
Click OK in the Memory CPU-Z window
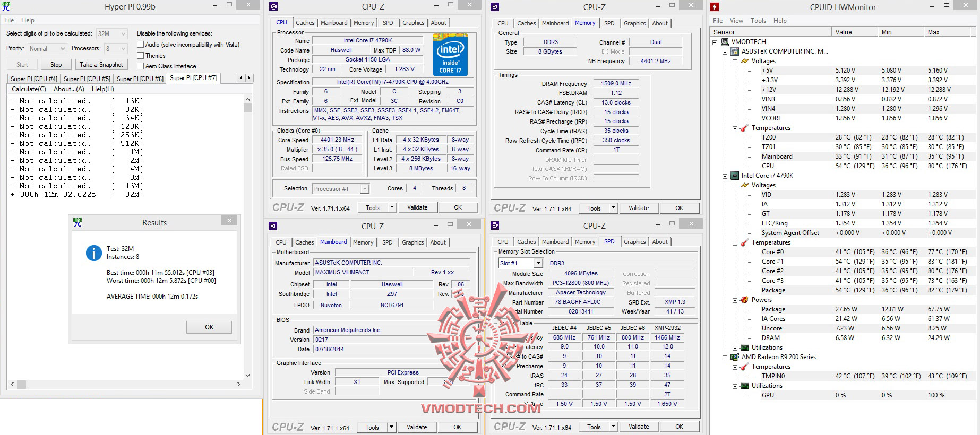point(679,208)
